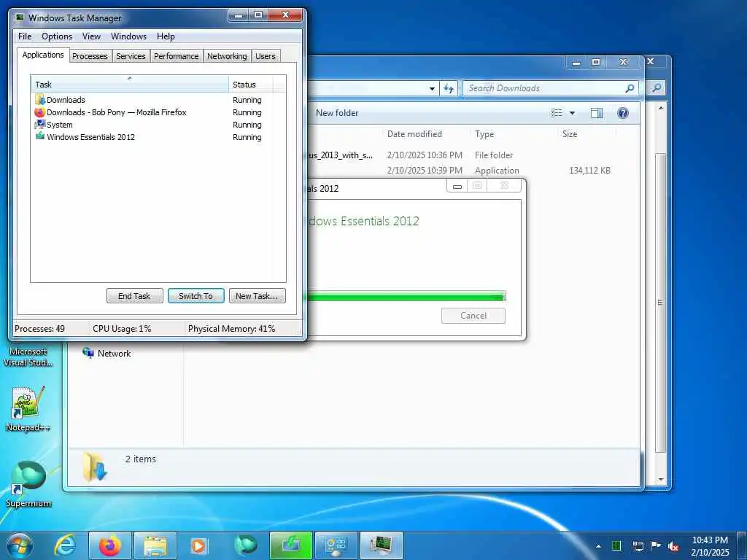Open Windows Explorer from the taskbar
Image resolution: width=747 pixels, height=560 pixels.
(x=155, y=545)
